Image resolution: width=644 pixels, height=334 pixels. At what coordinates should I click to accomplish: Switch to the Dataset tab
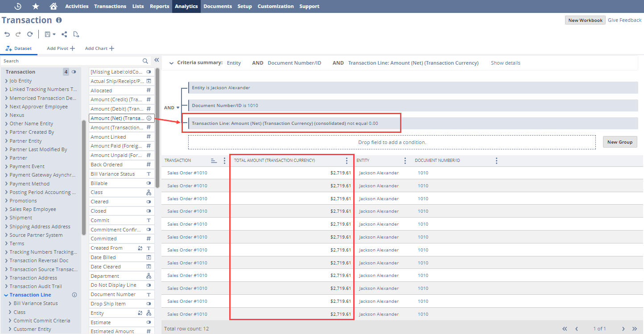(x=19, y=49)
